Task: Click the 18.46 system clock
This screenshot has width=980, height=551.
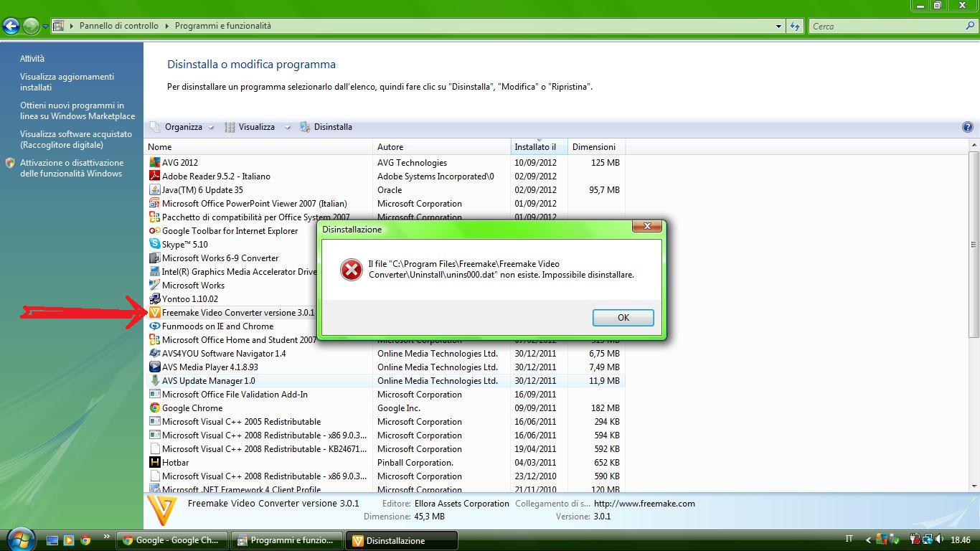Action: 961,540
